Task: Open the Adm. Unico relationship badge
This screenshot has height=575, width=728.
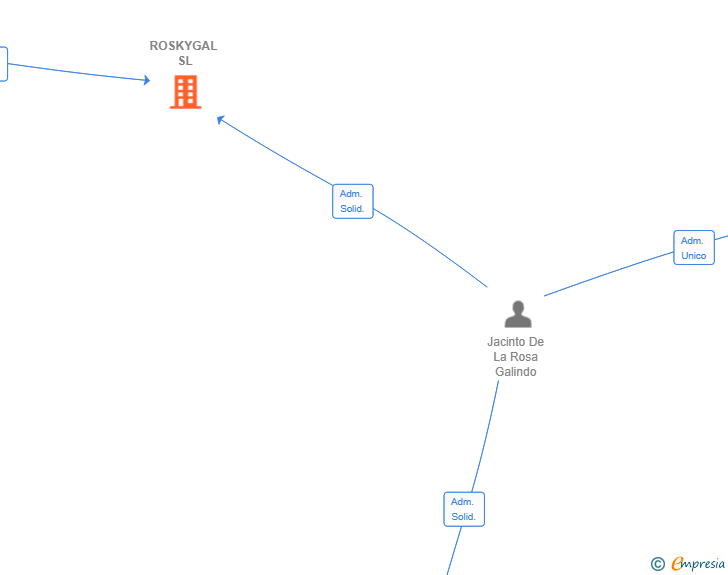Action: (x=694, y=248)
